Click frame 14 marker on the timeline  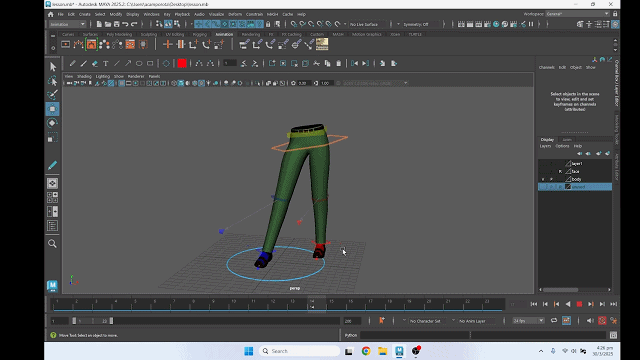pos(312,304)
